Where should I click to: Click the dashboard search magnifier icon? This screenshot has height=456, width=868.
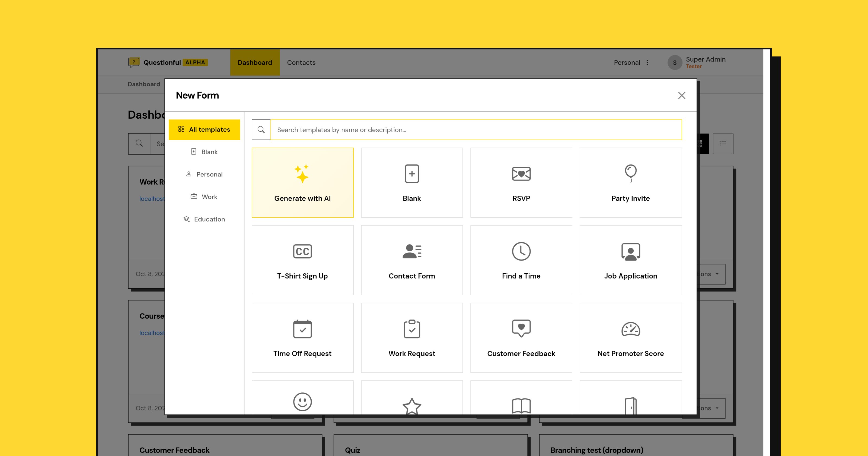(x=139, y=143)
